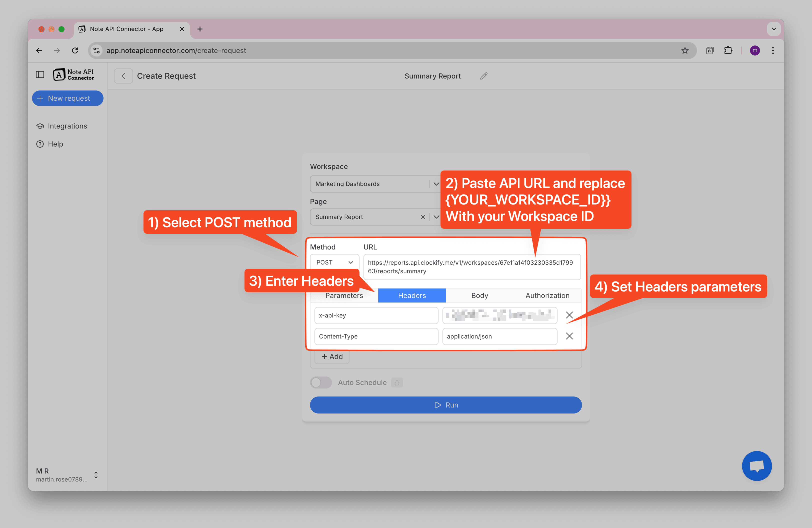
Task: Expand the account switcher for M R
Action: point(96,475)
